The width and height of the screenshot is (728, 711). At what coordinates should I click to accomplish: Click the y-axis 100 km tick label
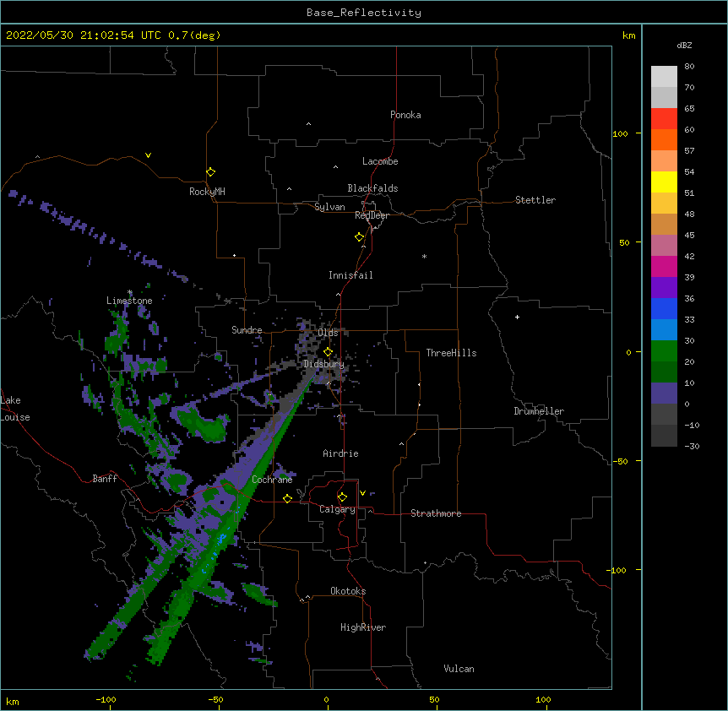point(620,134)
